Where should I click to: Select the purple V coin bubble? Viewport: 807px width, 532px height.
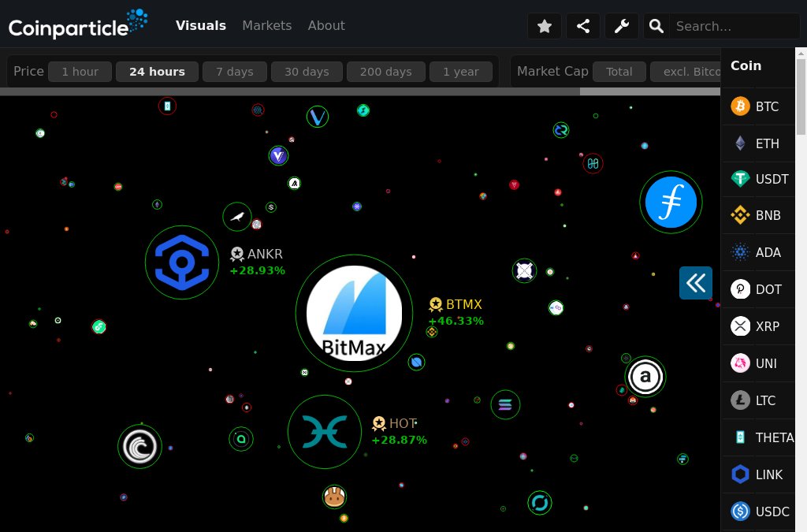pos(278,155)
